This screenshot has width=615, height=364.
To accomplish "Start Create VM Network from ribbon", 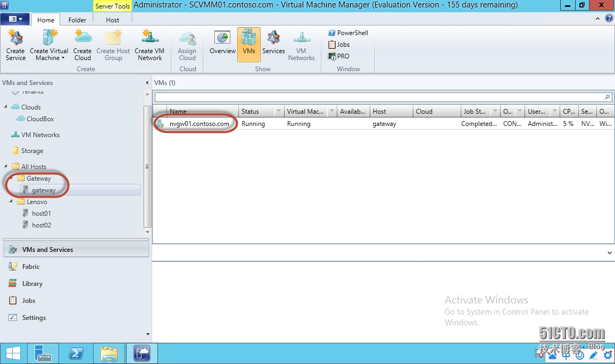I will tap(149, 45).
